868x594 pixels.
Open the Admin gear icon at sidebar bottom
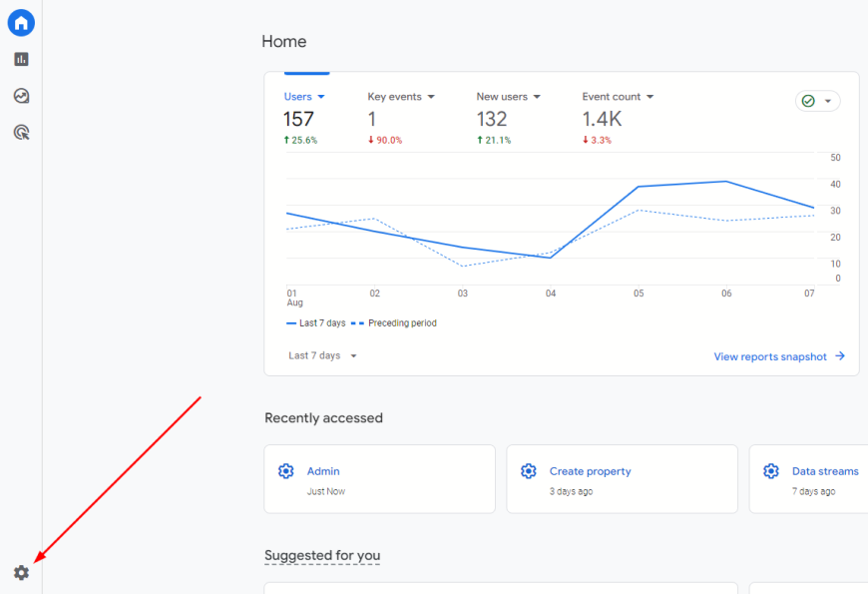pos(21,572)
